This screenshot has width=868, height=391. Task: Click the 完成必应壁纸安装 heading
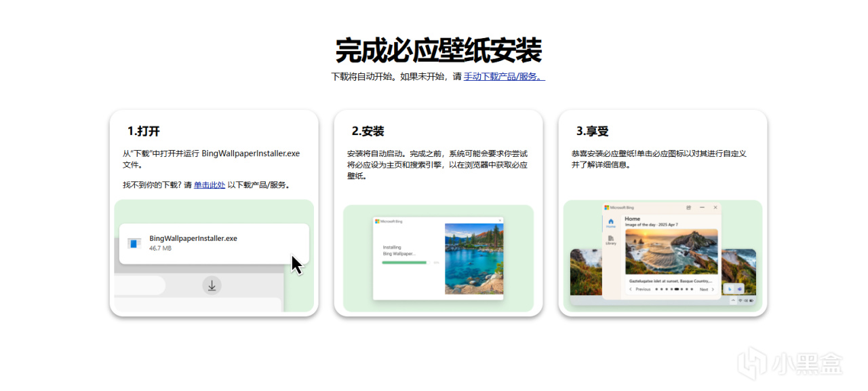439,51
